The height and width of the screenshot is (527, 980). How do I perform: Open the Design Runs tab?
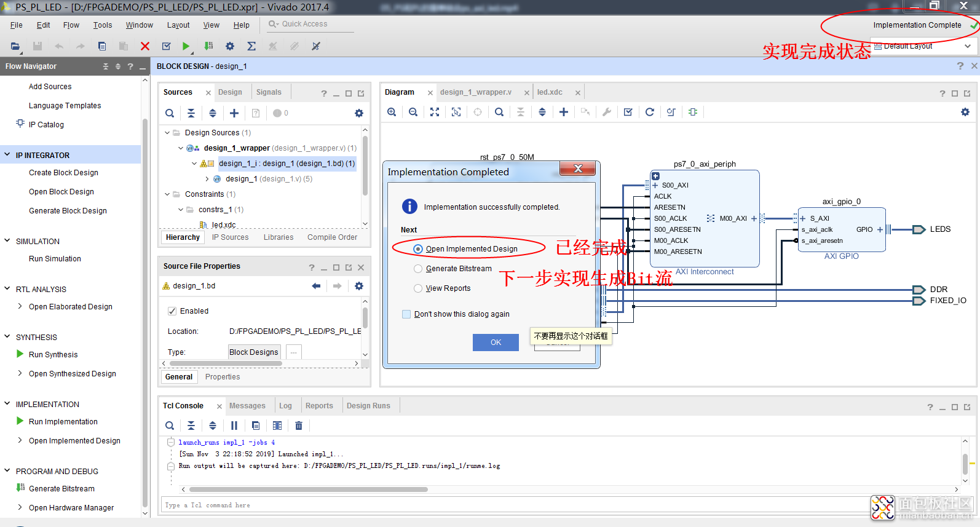[368, 406]
